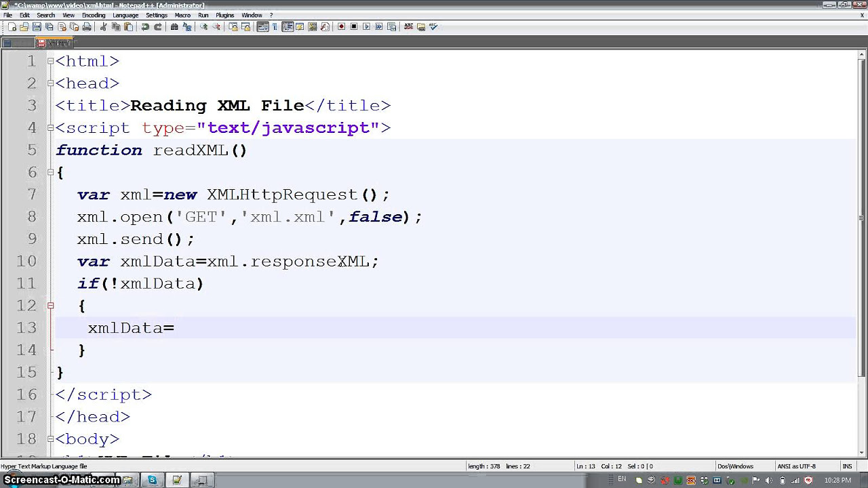Viewport: 868px width, 488px height.
Task: Click the ABC checkmark icon at toolbar end
Action: click(x=433, y=27)
